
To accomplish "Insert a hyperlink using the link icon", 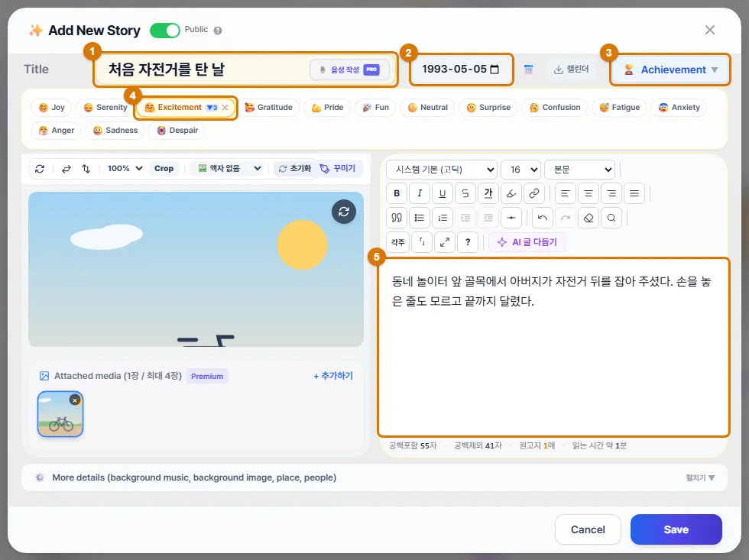I will coord(534,193).
